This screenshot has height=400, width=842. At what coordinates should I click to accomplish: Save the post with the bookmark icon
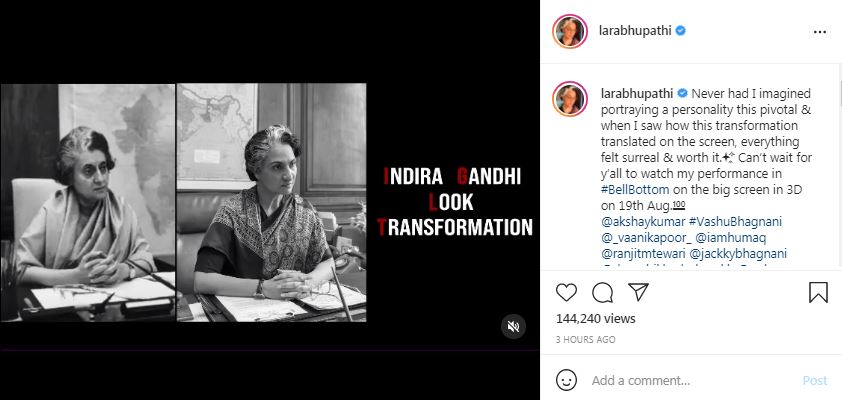point(818,293)
